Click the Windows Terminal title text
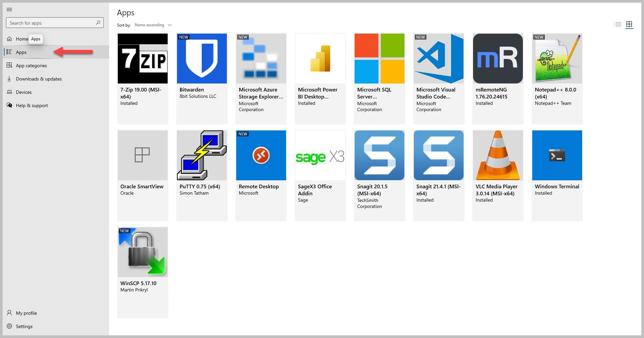 (557, 187)
